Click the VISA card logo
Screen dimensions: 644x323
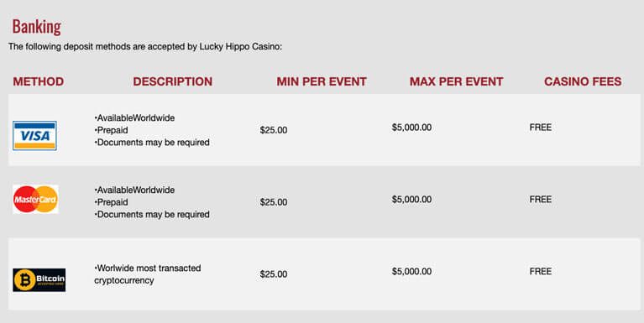pyautogui.click(x=34, y=135)
